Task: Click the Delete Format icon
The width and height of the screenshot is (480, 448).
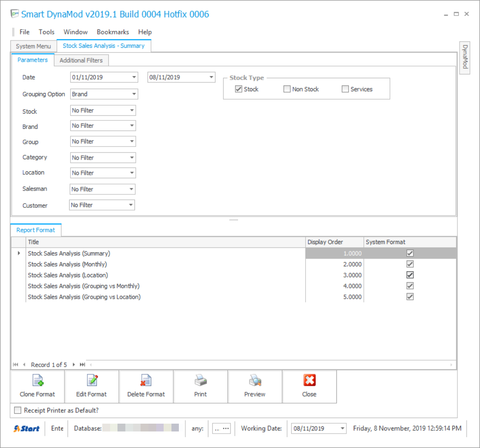Action: [x=146, y=381]
